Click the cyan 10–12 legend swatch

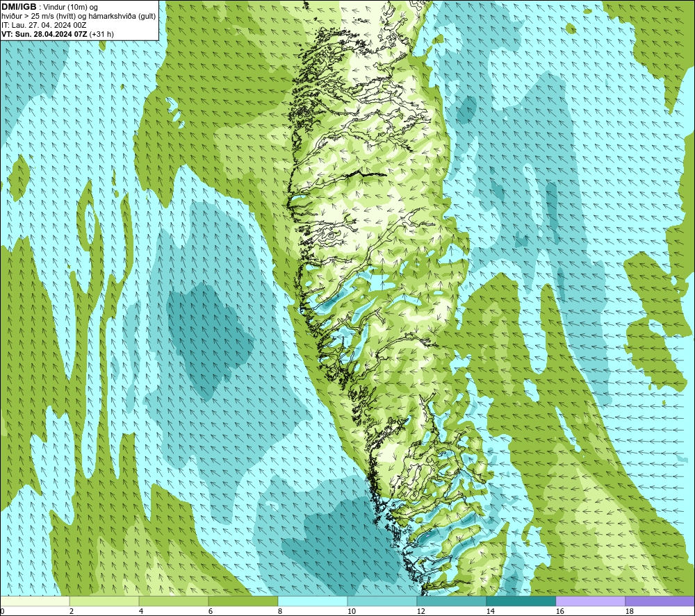point(382,601)
